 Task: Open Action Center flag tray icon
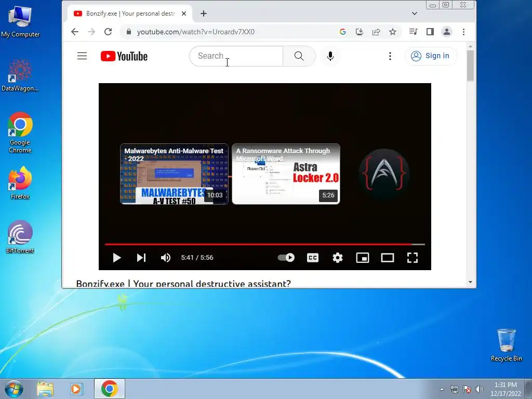[x=467, y=389]
